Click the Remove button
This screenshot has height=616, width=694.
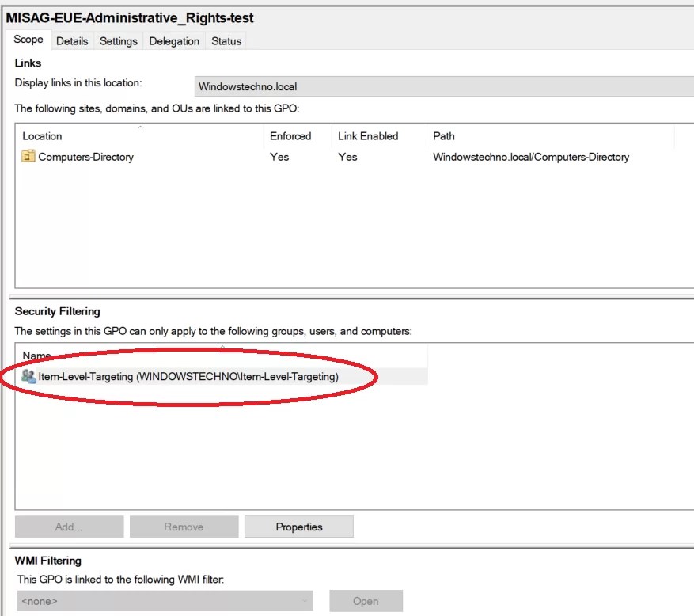coord(184,526)
